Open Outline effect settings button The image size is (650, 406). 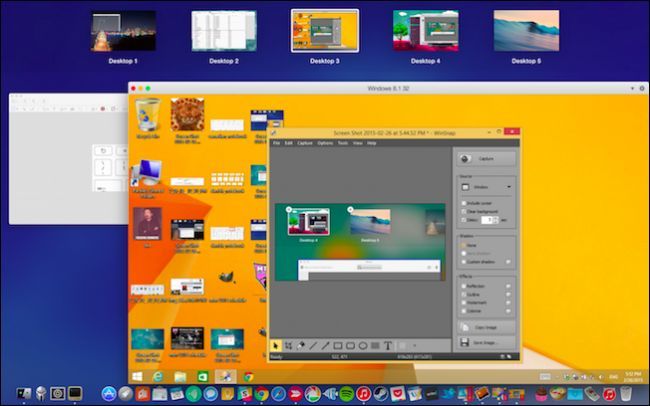tap(508, 294)
